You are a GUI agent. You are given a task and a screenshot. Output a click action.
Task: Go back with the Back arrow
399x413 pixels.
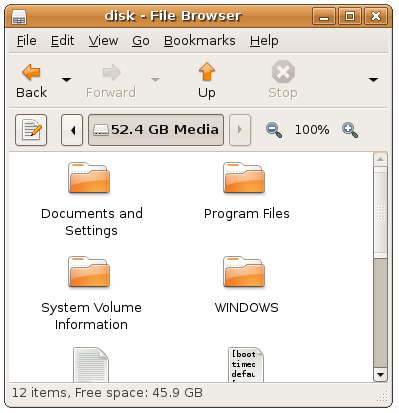point(31,72)
